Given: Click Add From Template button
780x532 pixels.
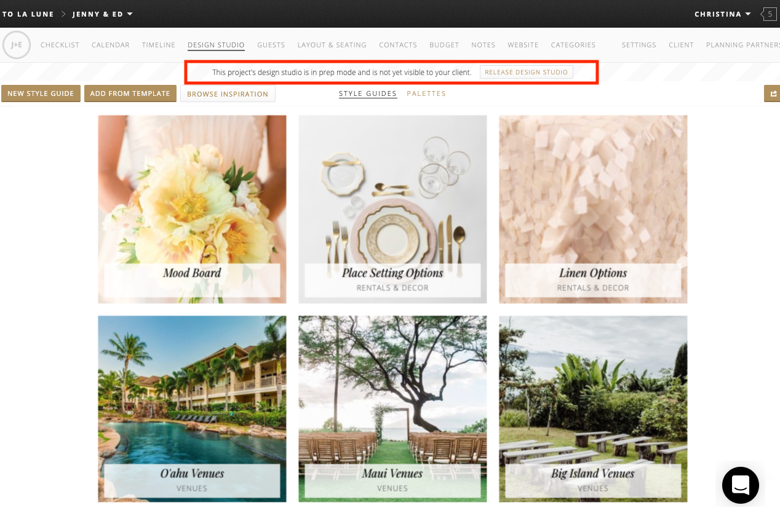Looking at the screenshot, I should click(x=130, y=93).
